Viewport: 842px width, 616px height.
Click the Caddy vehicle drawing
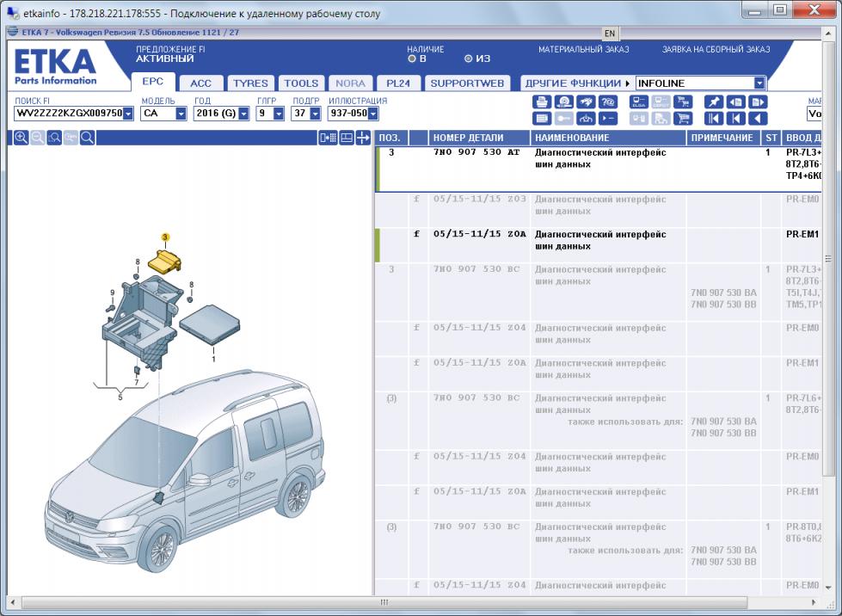tap(186, 470)
